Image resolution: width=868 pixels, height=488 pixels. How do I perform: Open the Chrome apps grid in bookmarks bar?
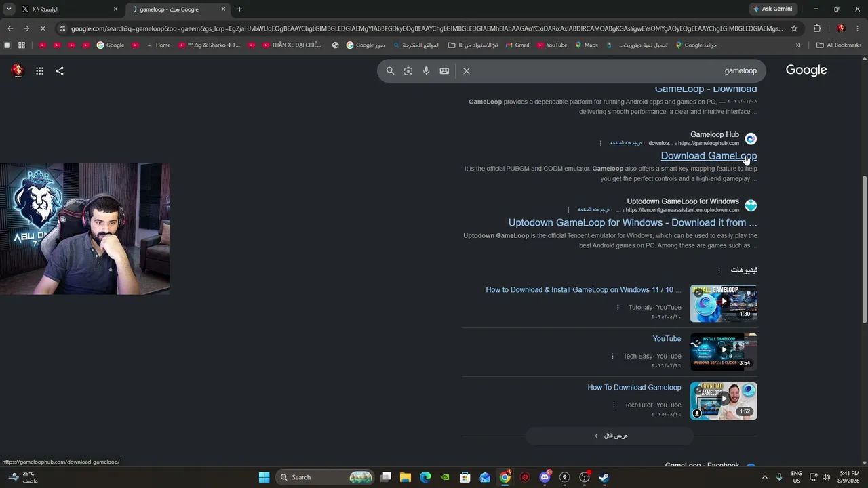[x=22, y=45]
